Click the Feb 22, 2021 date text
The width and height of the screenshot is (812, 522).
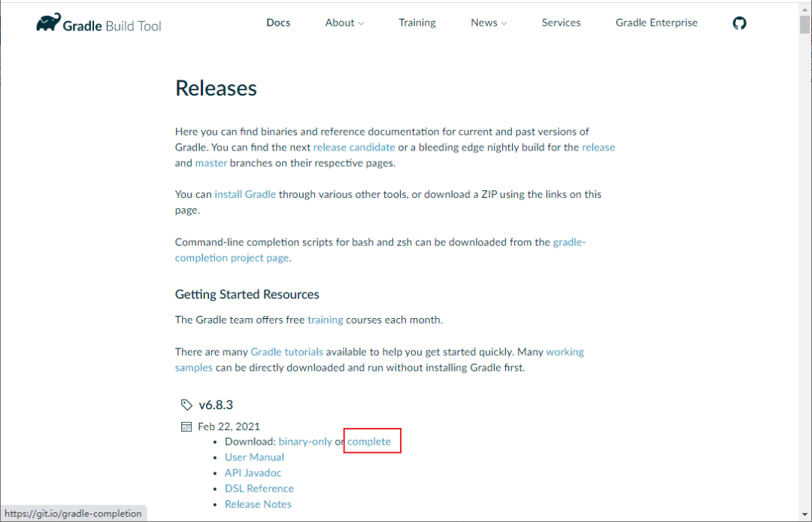point(229,426)
